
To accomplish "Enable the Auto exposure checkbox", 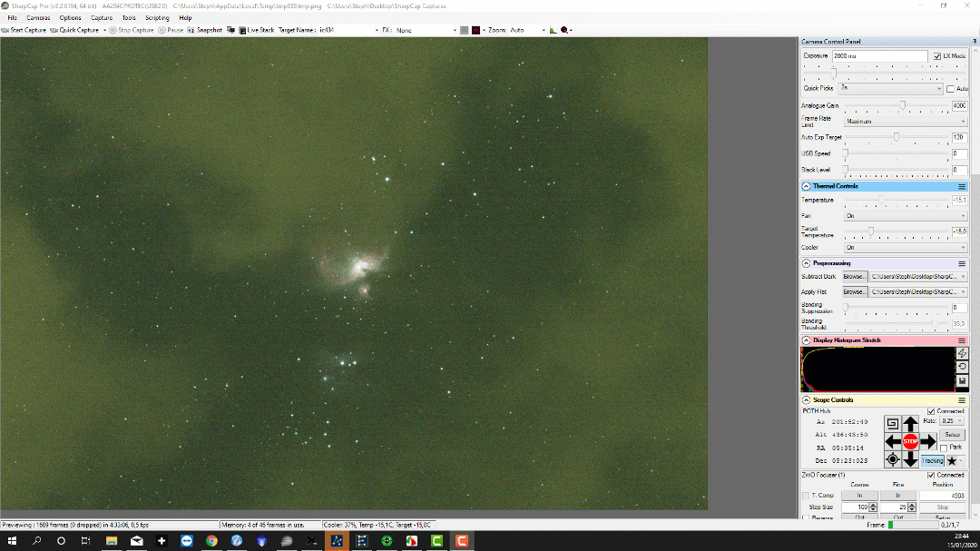I will point(950,89).
